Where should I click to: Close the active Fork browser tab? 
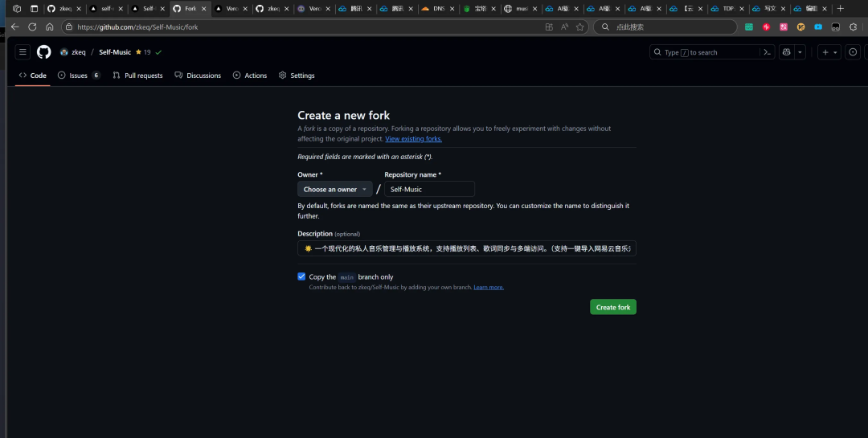click(x=203, y=8)
